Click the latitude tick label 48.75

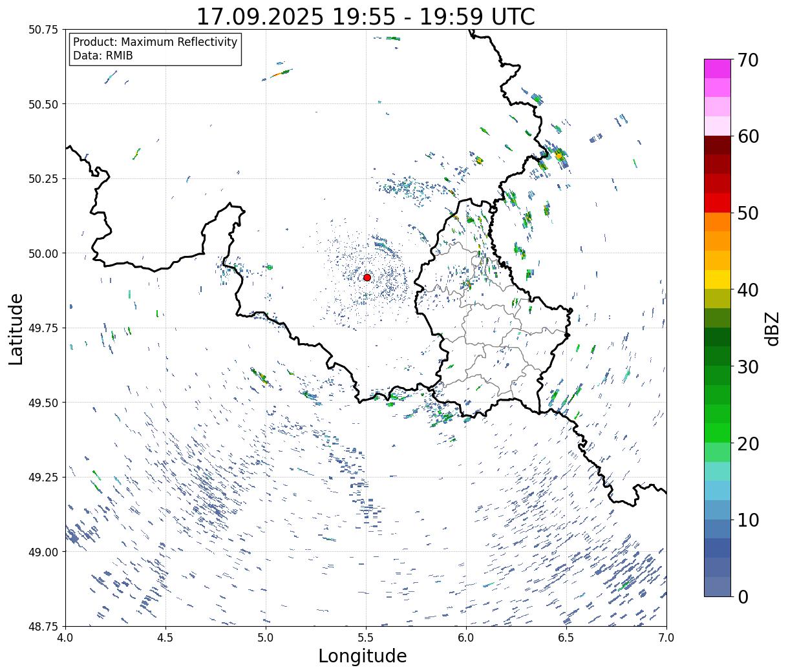43,626
